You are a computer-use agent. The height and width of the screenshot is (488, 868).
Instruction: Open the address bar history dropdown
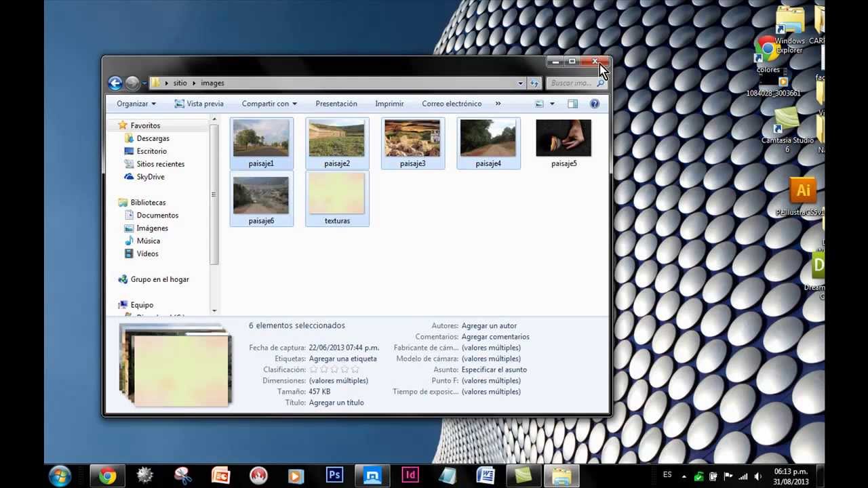[520, 83]
